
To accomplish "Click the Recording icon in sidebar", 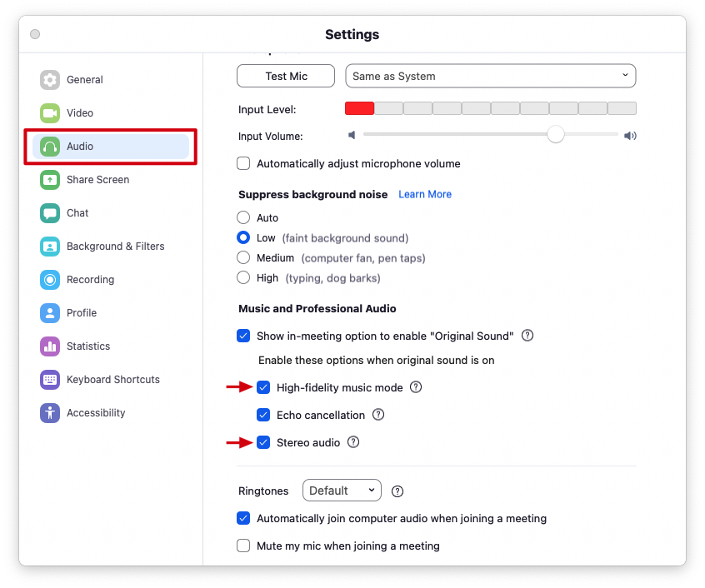I will pos(50,280).
